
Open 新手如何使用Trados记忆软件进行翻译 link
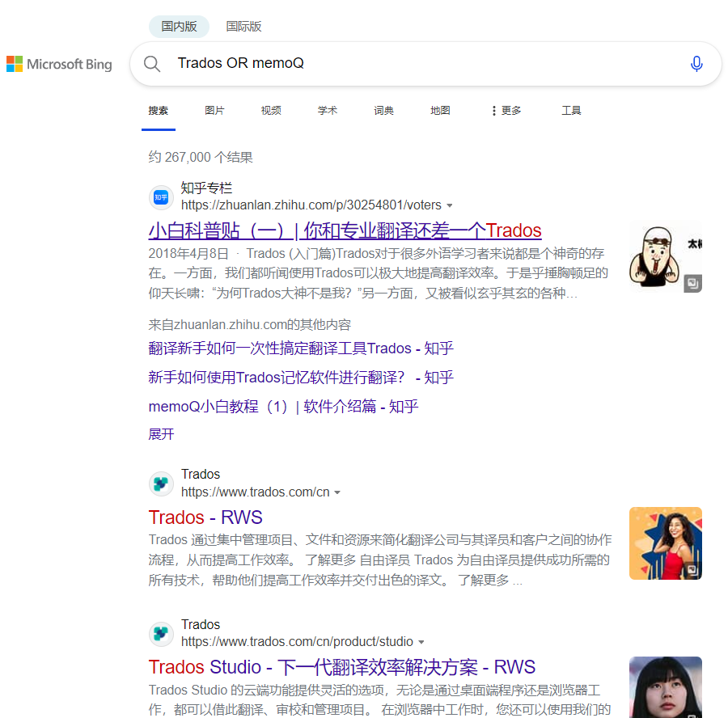click(x=301, y=378)
